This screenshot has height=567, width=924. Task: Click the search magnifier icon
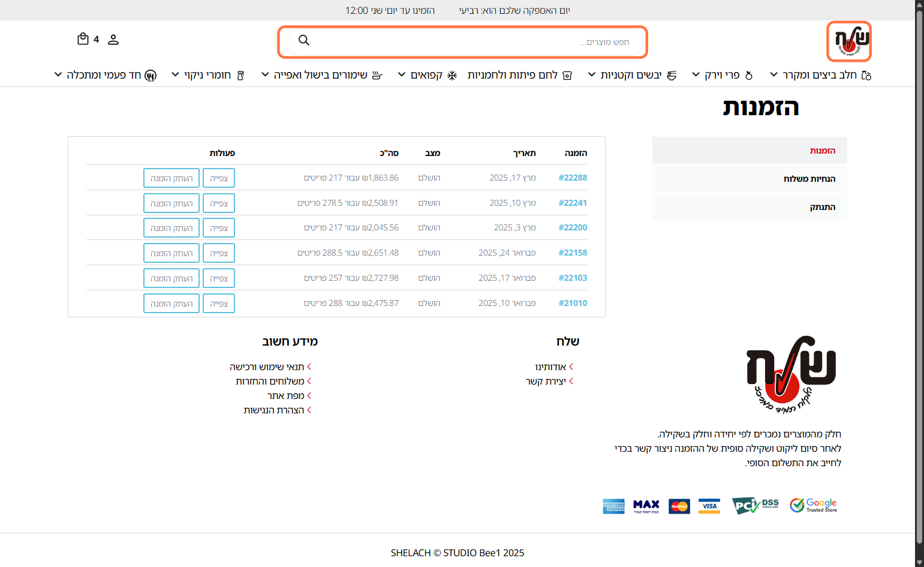(304, 40)
